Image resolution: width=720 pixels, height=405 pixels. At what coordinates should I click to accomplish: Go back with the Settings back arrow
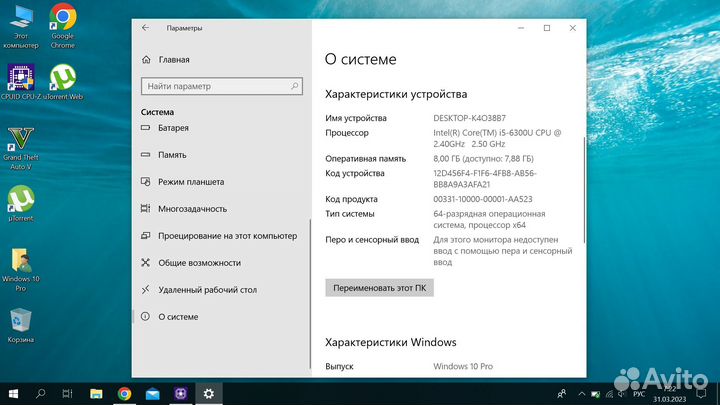pyautogui.click(x=146, y=28)
